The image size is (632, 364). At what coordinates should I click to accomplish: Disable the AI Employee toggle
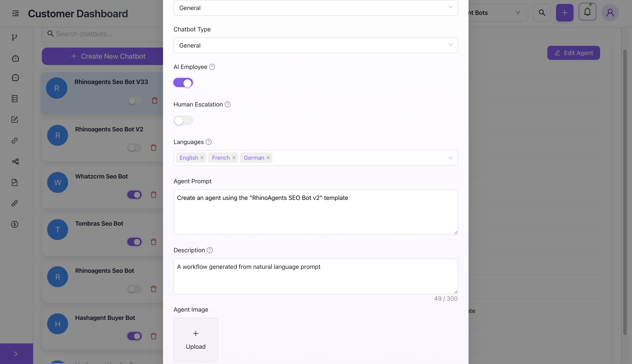(183, 82)
